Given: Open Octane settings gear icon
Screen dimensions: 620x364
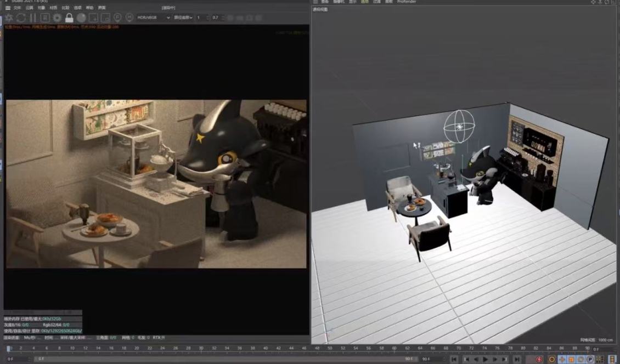Looking at the screenshot, I should (57, 18).
